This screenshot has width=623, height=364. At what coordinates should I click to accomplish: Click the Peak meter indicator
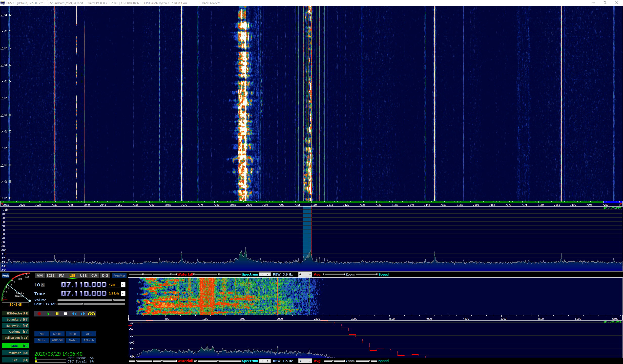5,276
